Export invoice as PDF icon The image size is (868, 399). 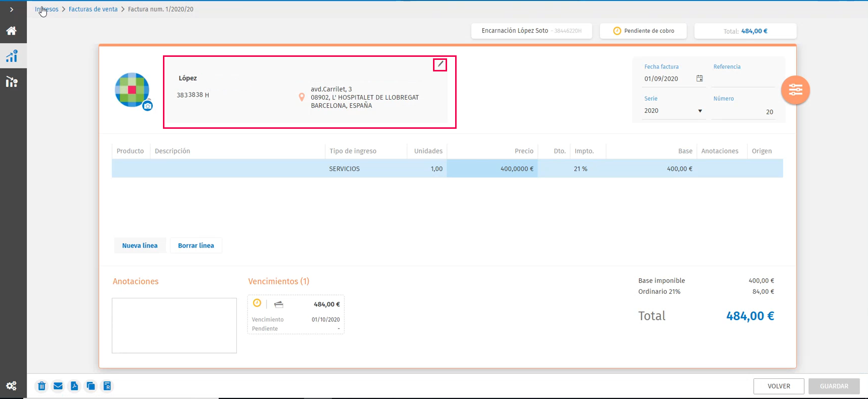click(74, 386)
